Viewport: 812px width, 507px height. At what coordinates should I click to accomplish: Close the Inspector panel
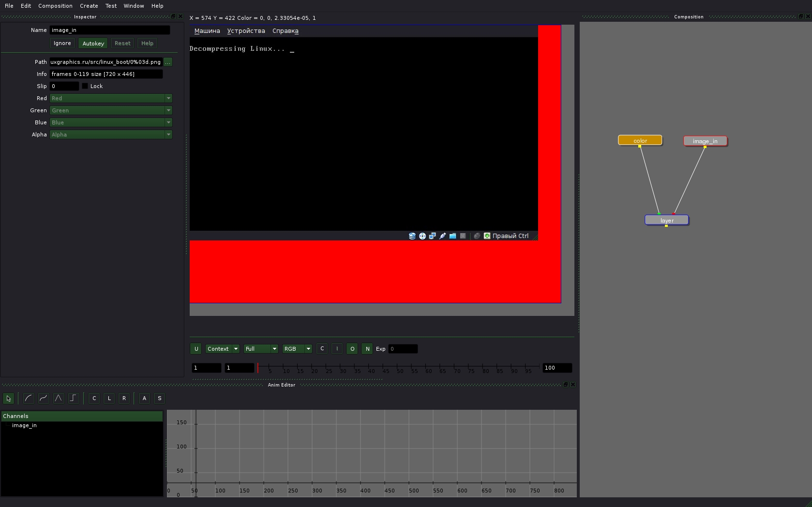point(180,16)
